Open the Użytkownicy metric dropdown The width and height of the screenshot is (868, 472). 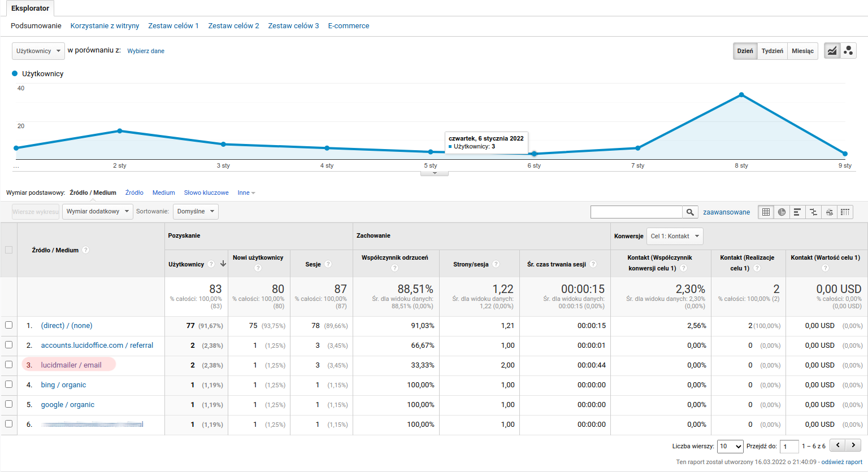click(x=38, y=51)
